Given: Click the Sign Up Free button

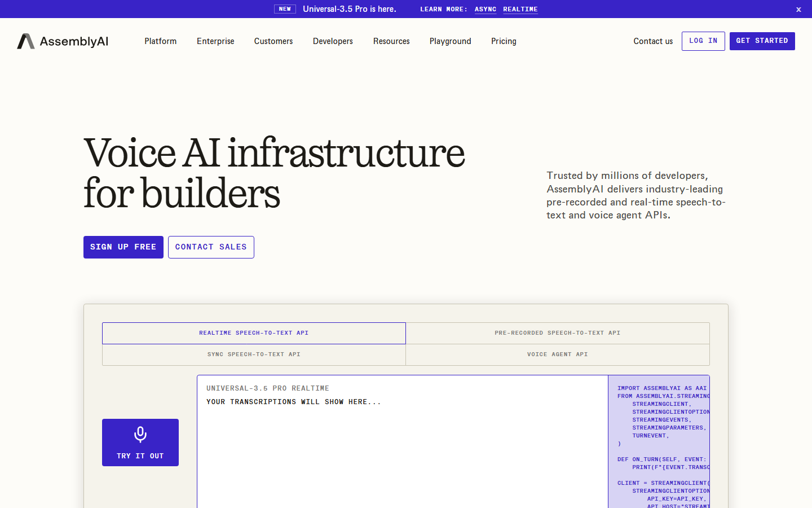Looking at the screenshot, I should (123, 247).
